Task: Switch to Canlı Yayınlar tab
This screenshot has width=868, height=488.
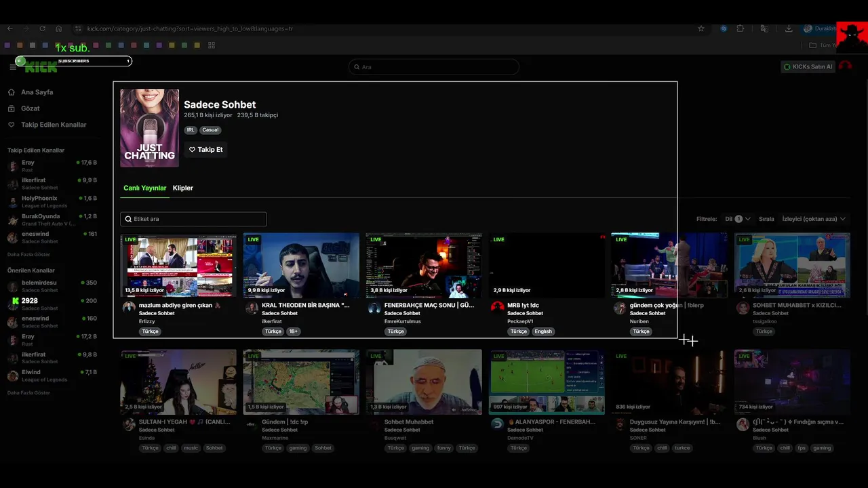Action: tap(144, 188)
